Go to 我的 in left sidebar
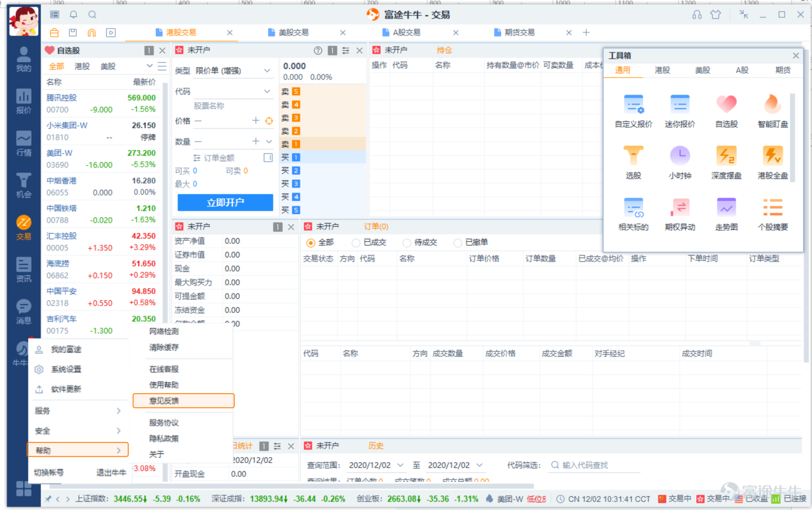The image size is (812, 510). [23, 59]
